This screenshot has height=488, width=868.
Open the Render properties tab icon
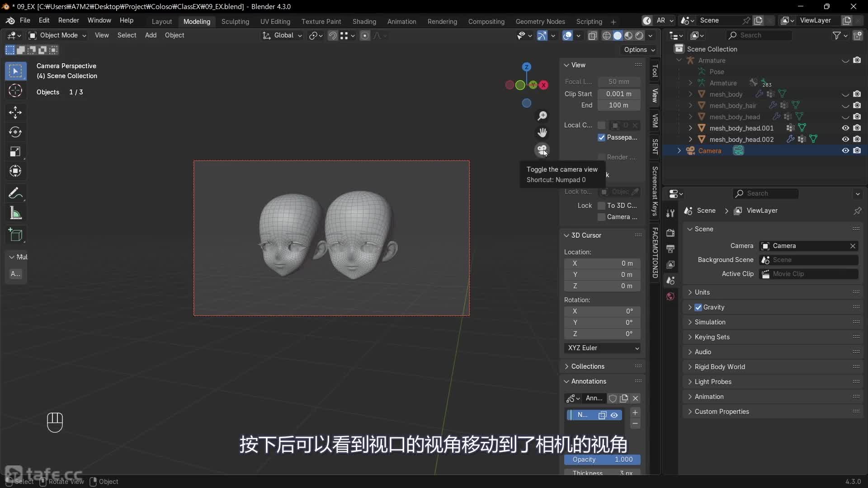coord(670,233)
